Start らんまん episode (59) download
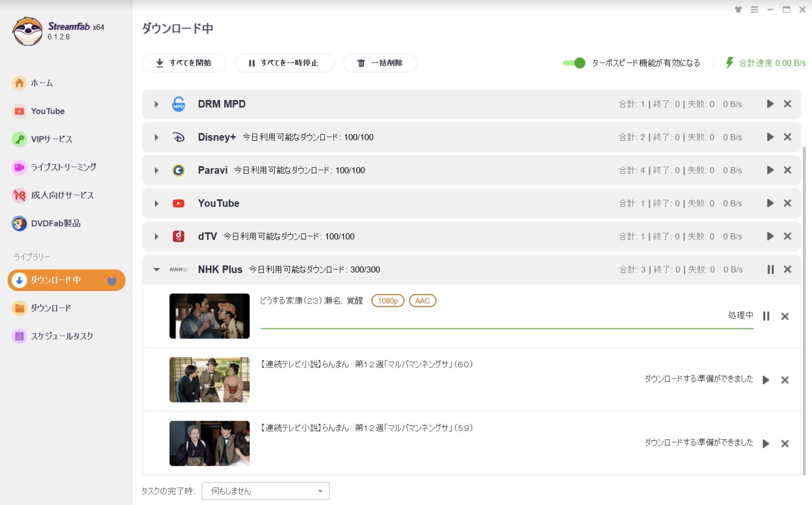The image size is (812, 505). click(x=766, y=444)
